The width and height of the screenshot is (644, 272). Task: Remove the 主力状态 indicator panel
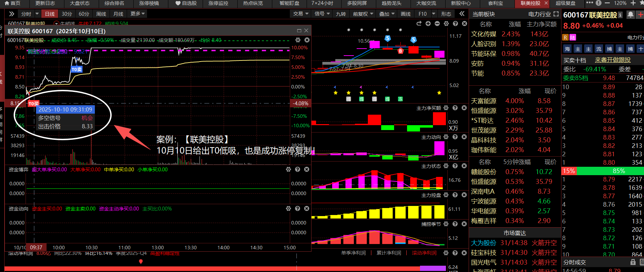(x=464, y=166)
